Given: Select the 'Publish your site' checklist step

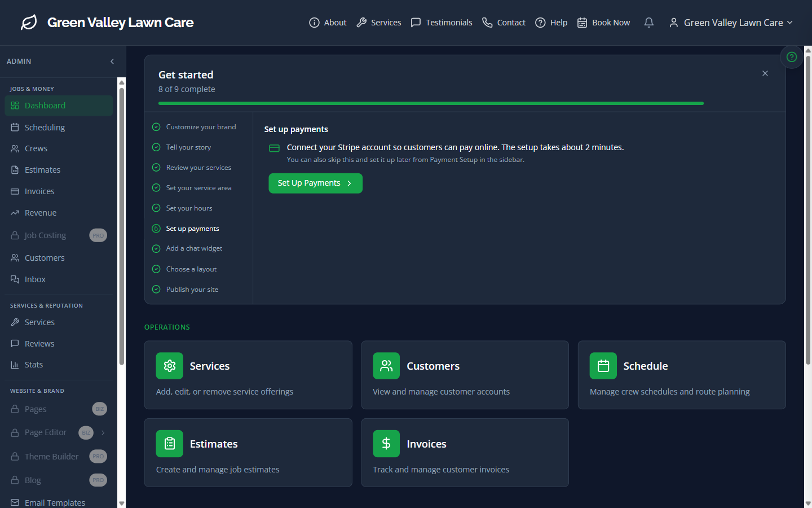Looking at the screenshot, I should 192,290.
